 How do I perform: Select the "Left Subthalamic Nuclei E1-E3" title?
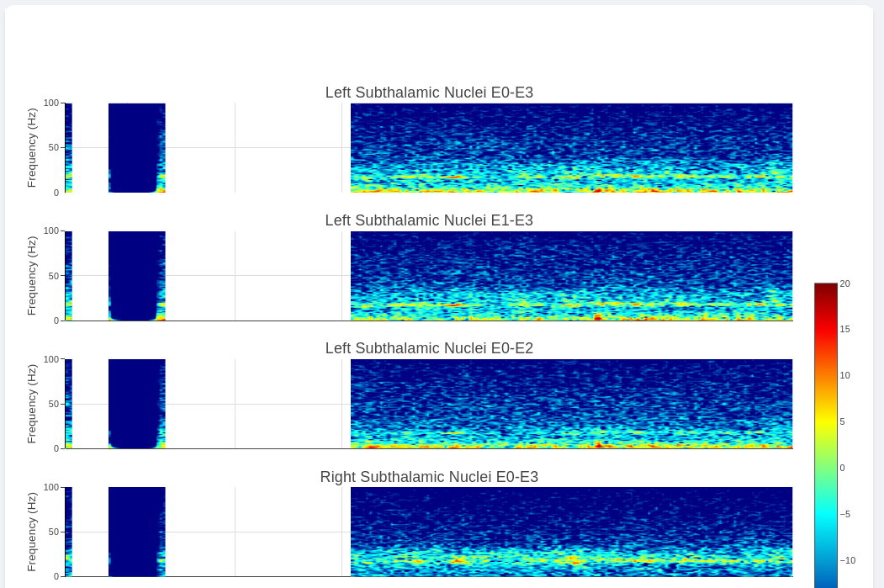429,220
